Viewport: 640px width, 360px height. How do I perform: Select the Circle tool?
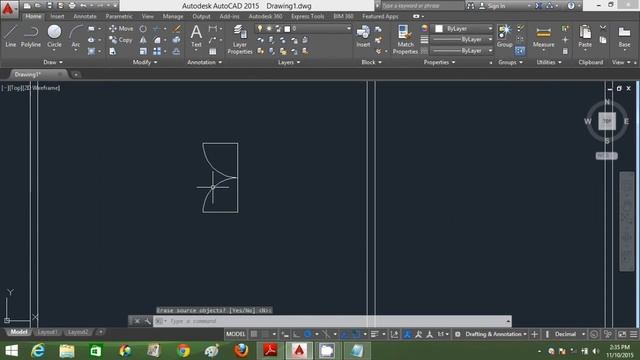[x=54, y=36]
